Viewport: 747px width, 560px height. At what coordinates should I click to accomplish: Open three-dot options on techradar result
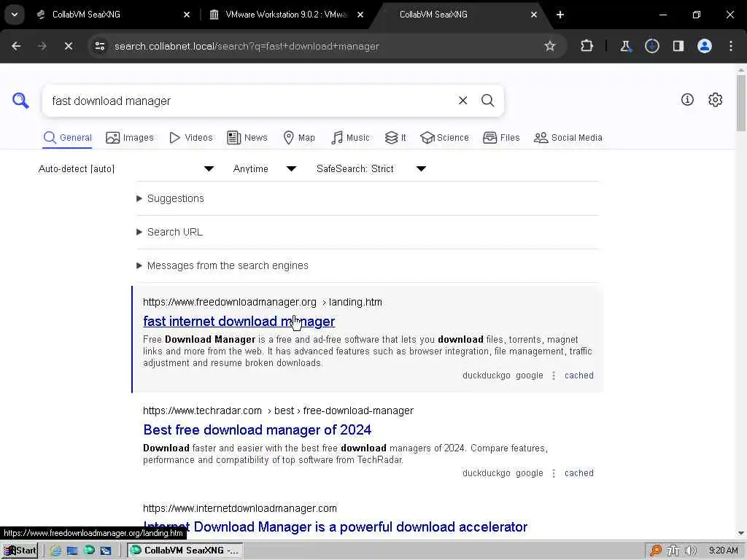[x=554, y=473]
